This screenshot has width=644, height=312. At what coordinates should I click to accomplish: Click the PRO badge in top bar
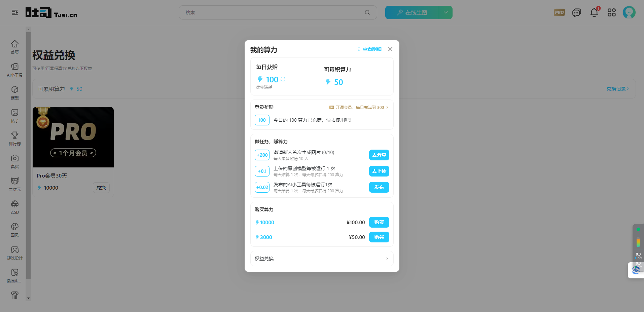click(559, 12)
